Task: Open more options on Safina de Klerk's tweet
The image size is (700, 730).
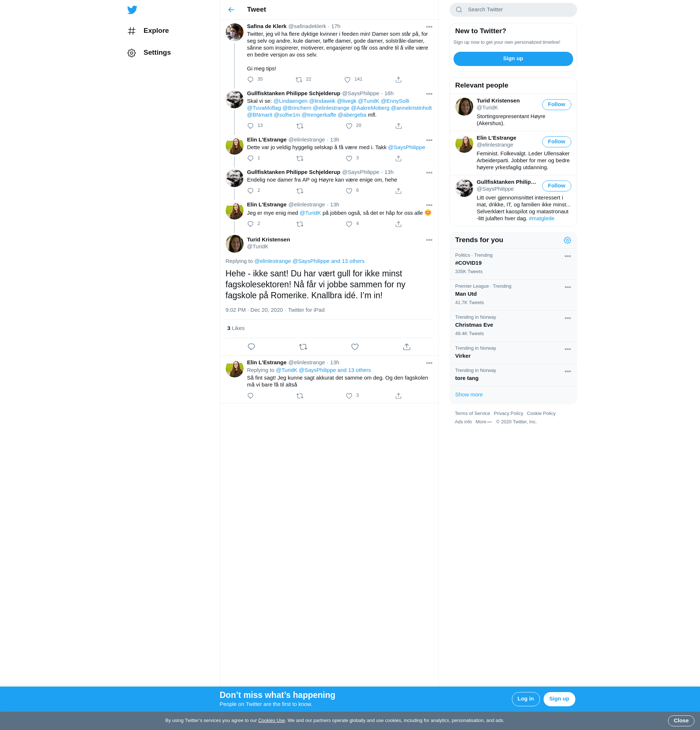Action: [x=429, y=27]
